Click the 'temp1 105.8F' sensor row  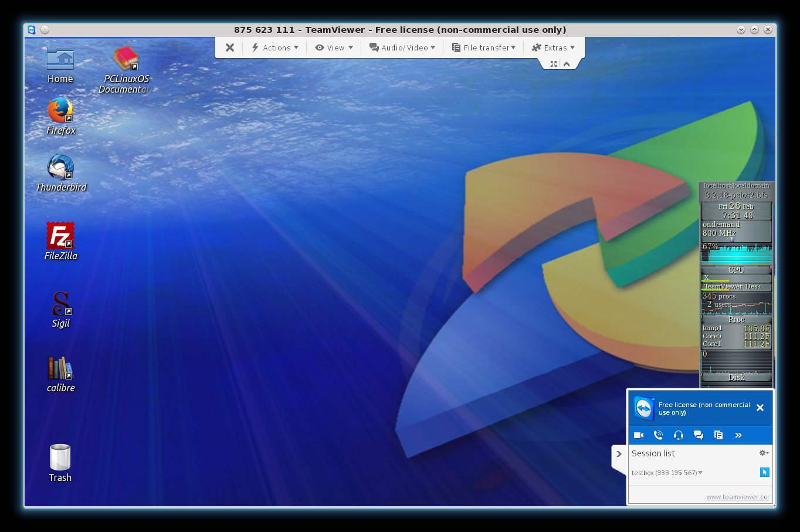(x=736, y=328)
